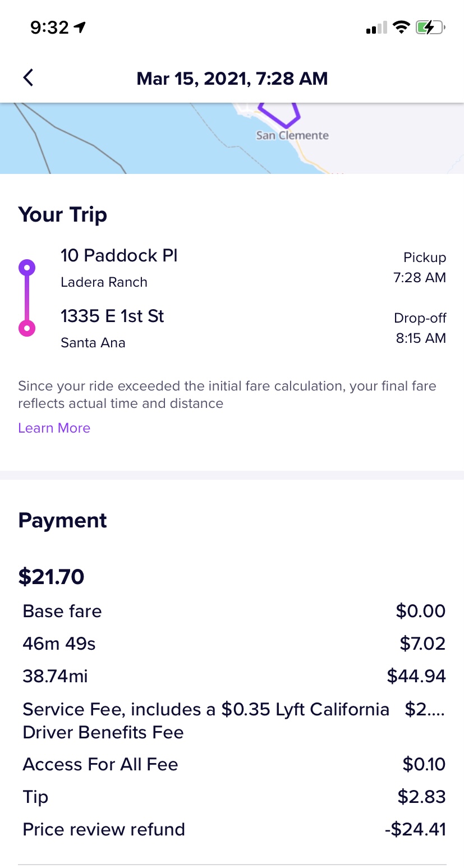This screenshot has height=868, width=464.
Task: Tap the purple pickup location dot
Action: point(27,268)
